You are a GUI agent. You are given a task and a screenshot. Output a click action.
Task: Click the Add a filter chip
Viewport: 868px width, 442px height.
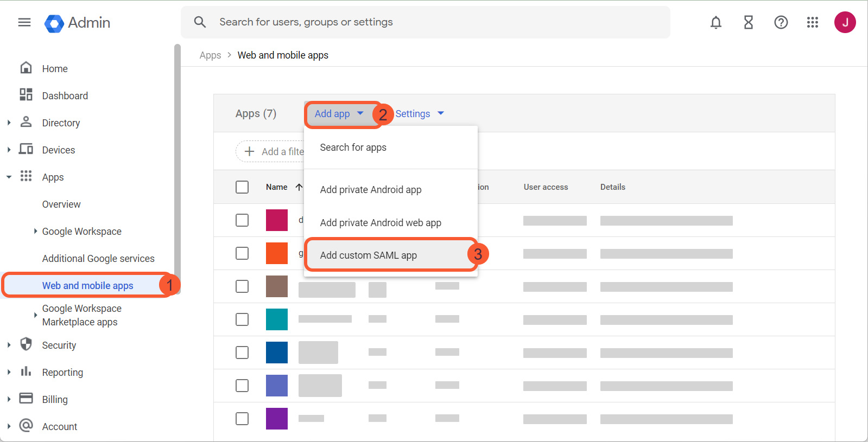pos(271,151)
